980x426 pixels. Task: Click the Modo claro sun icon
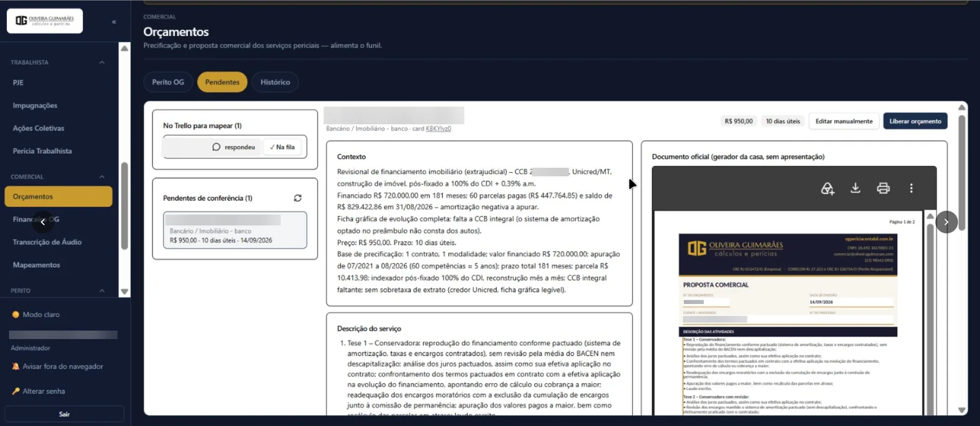16,314
